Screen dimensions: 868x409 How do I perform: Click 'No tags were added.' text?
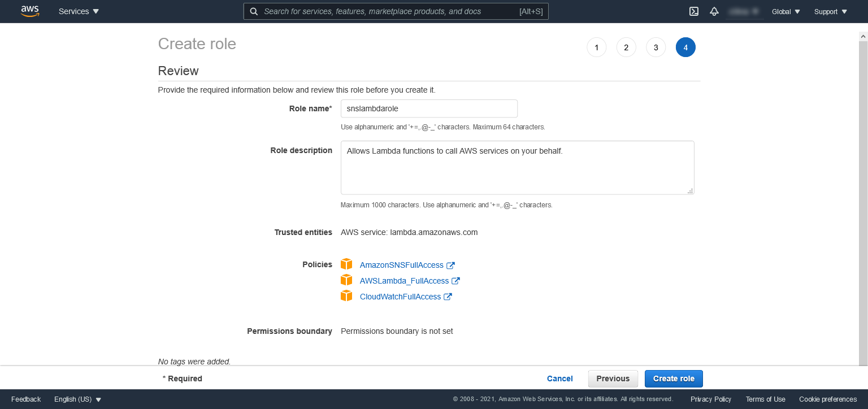coord(194,361)
